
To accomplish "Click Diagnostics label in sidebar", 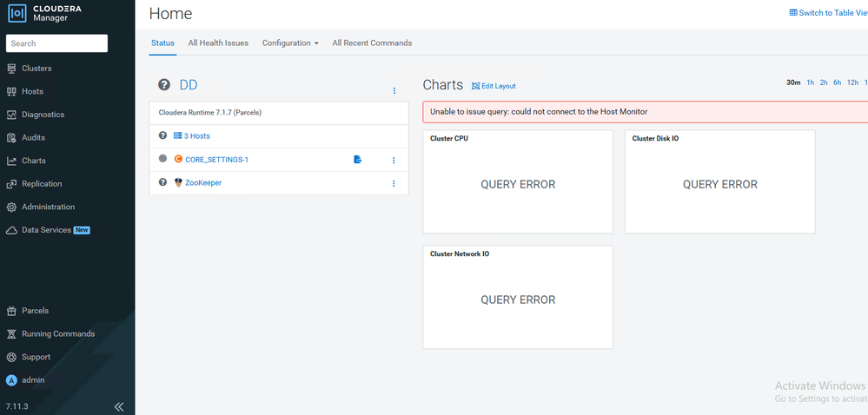I will point(43,115).
